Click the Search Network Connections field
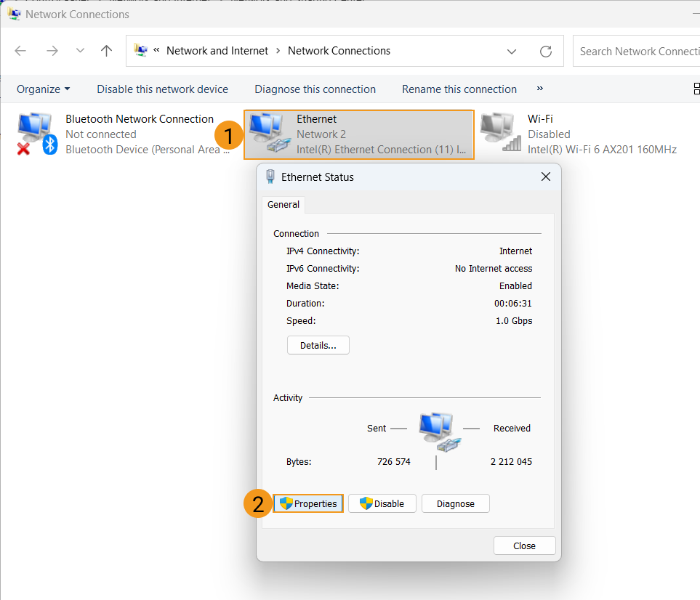 637,52
